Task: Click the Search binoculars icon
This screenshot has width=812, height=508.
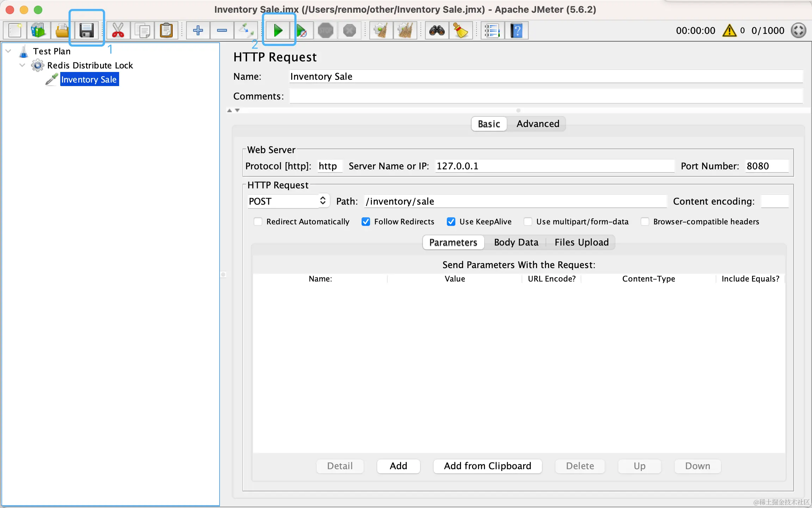Action: (x=437, y=31)
